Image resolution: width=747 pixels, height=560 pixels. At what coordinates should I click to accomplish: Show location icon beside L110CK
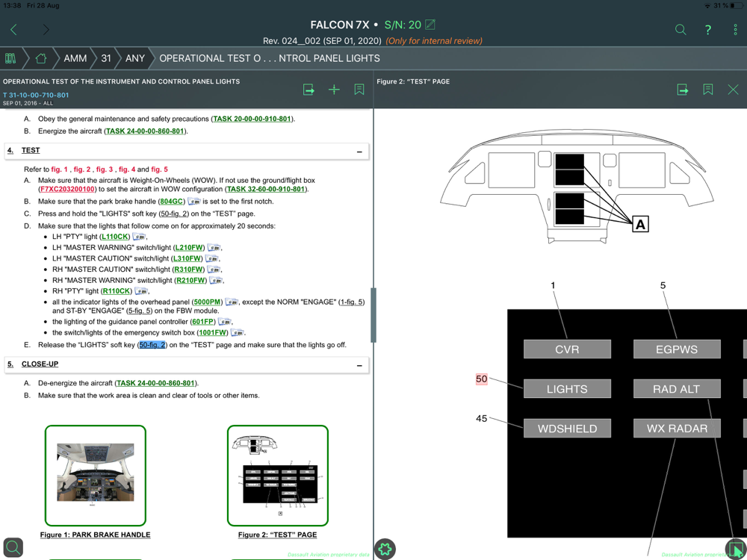[139, 237]
